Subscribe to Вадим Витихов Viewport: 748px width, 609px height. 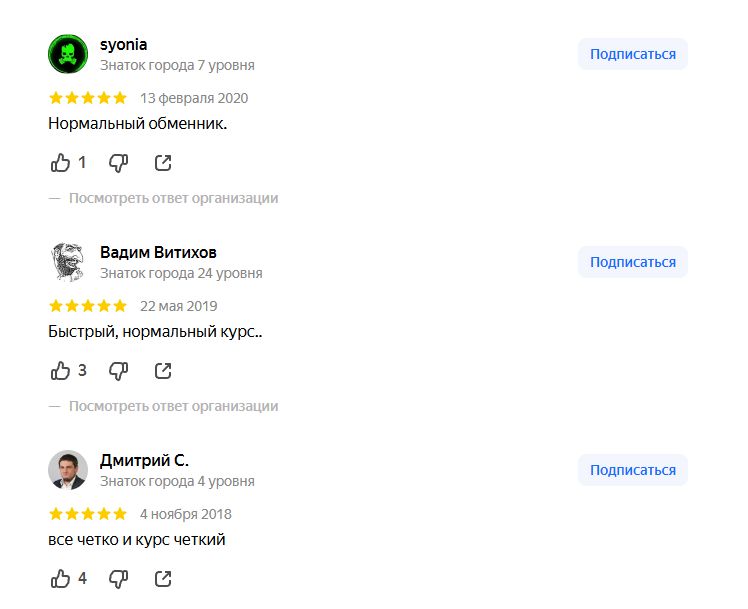[632, 262]
